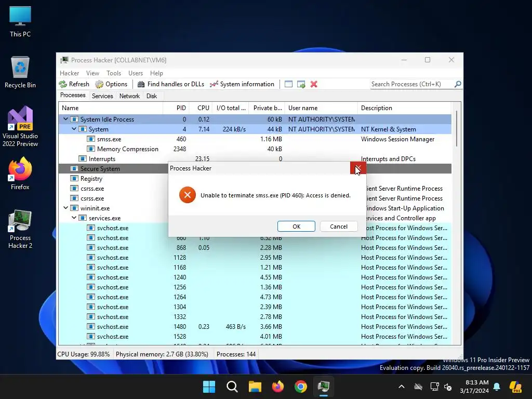Open the Hacker menu
The height and width of the screenshot is (399, 532).
pyautogui.click(x=69, y=73)
